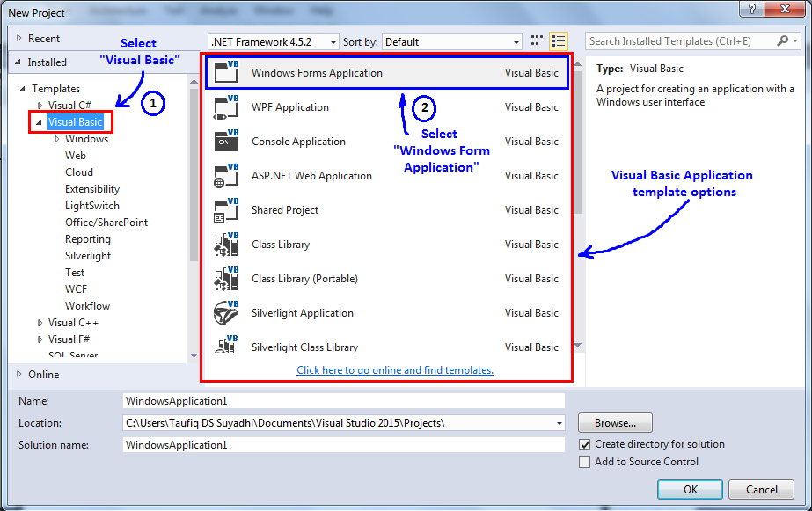Click the Class Library (Portable) template icon
Image resolution: width=812 pixels, height=511 pixels.
point(226,279)
